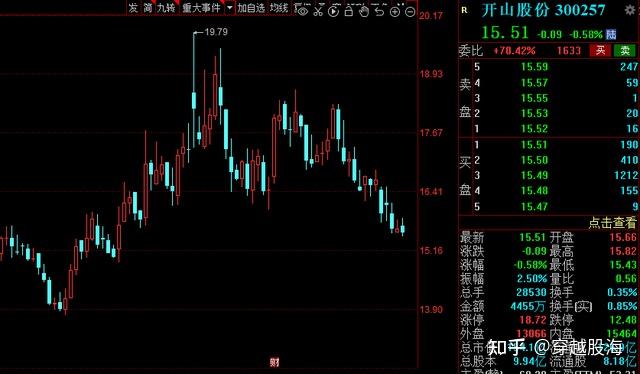
Task: Click the current price 15.51 in header
Action: [x=505, y=33]
